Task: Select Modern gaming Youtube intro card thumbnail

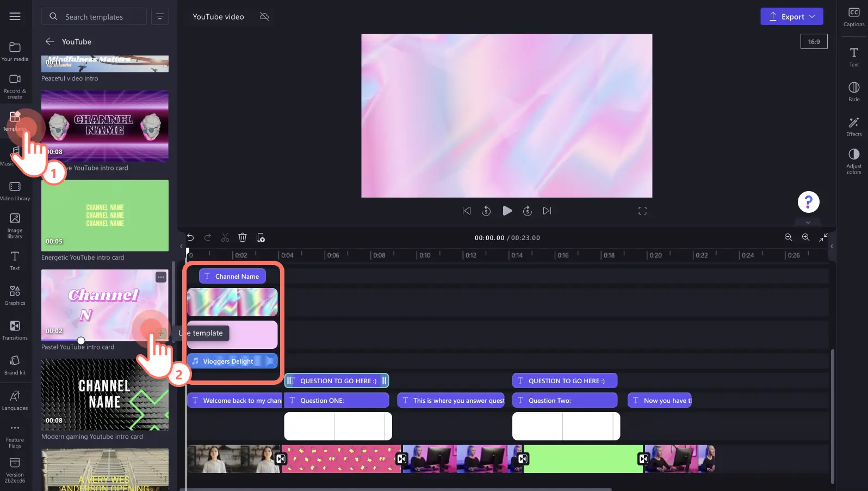Action: pyautogui.click(x=105, y=395)
